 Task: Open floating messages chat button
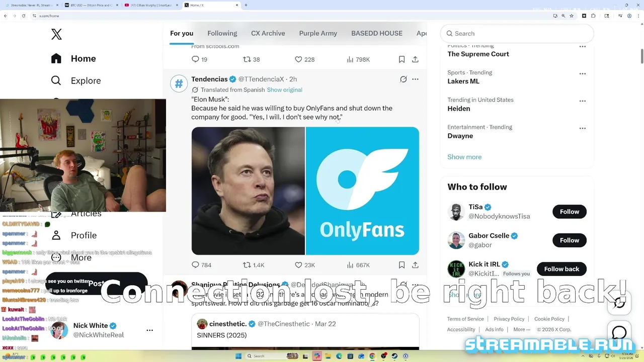tap(619, 333)
